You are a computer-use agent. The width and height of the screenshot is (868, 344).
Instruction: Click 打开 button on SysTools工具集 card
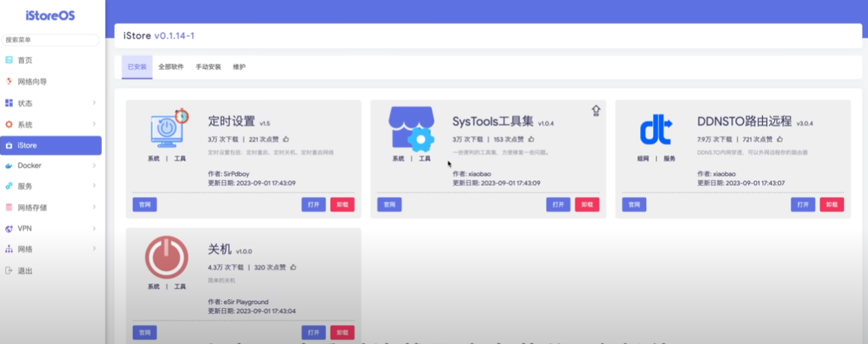coord(558,205)
